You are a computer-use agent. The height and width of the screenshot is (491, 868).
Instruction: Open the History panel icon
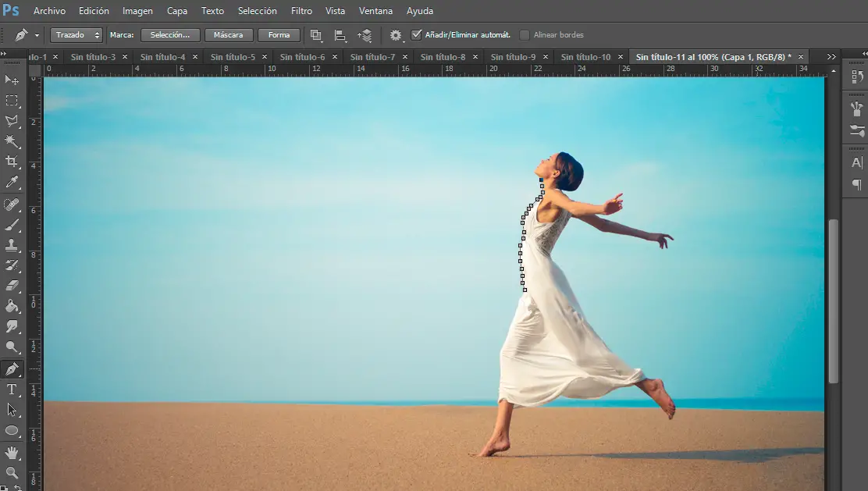click(857, 76)
